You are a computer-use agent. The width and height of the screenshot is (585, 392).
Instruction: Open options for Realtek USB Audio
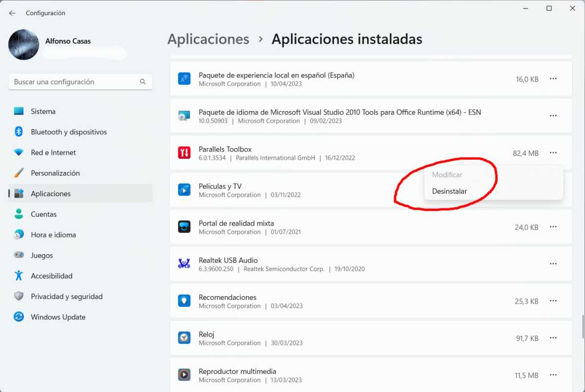coord(553,264)
